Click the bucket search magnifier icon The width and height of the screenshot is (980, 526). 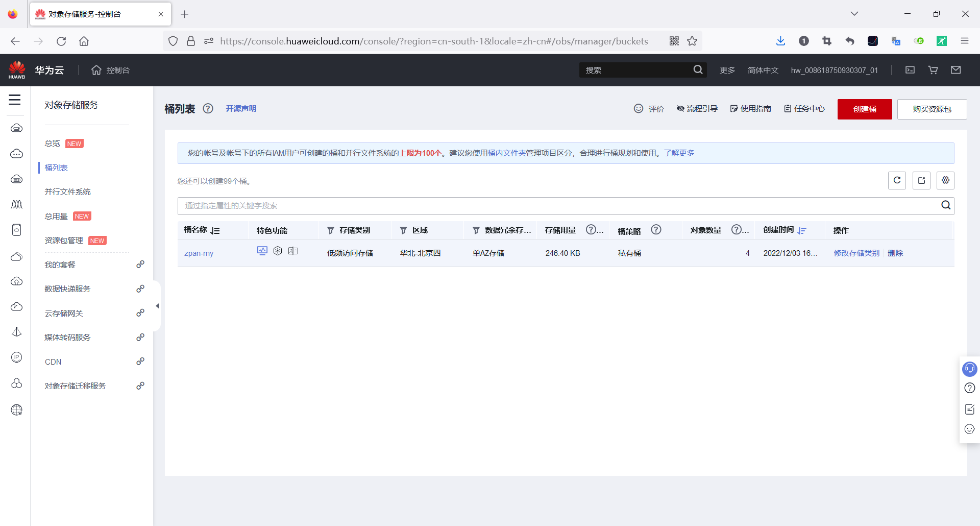pos(946,205)
